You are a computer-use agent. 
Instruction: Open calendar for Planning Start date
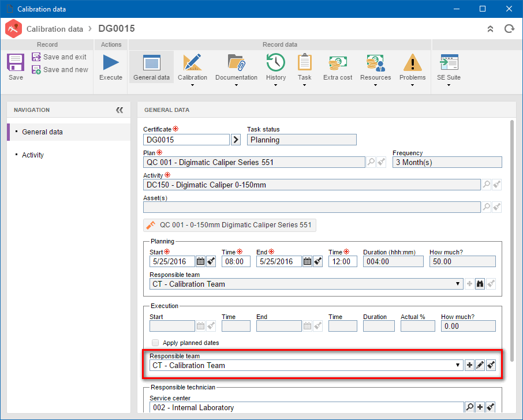coord(200,261)
